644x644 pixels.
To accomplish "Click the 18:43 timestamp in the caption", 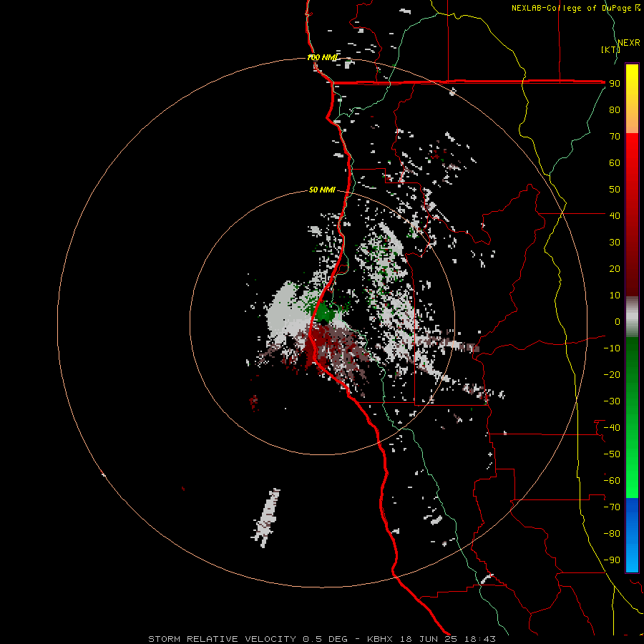I will pos(479,639).
